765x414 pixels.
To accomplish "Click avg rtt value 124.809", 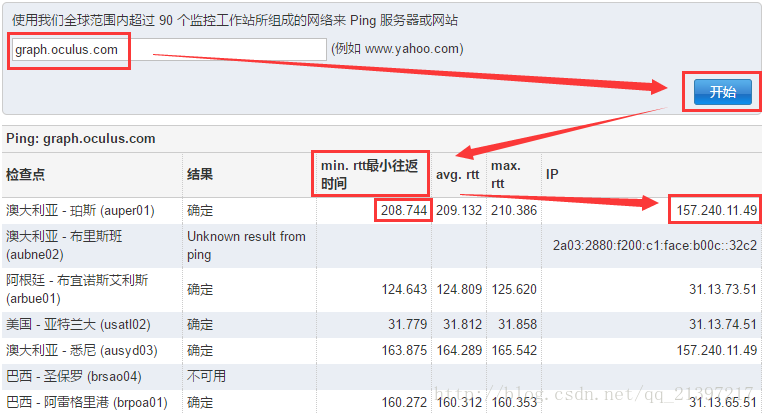I will coord(459,289).
